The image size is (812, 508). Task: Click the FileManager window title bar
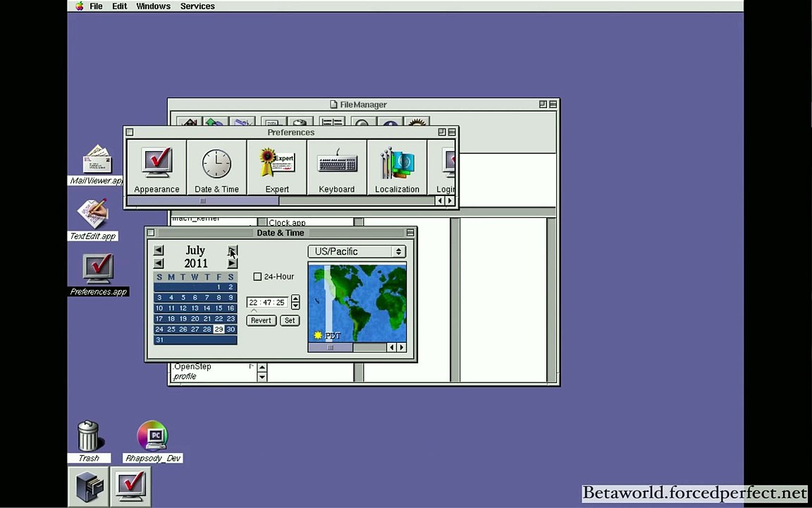point(363,104)
